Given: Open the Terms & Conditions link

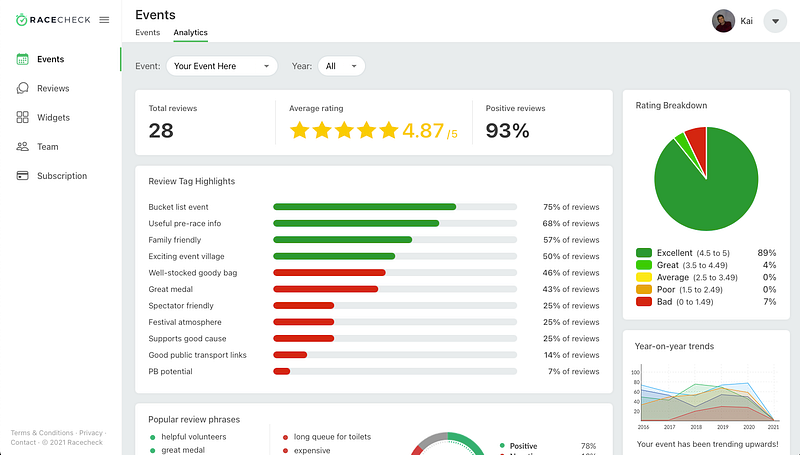Looking at the screenshot, I should tap(42, 433).
